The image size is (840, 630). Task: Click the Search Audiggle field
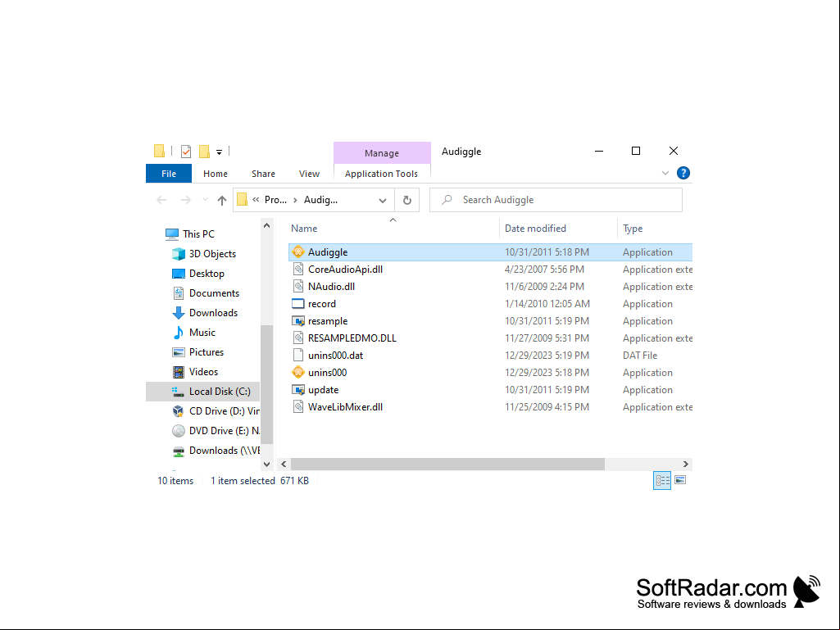(556, 200)
